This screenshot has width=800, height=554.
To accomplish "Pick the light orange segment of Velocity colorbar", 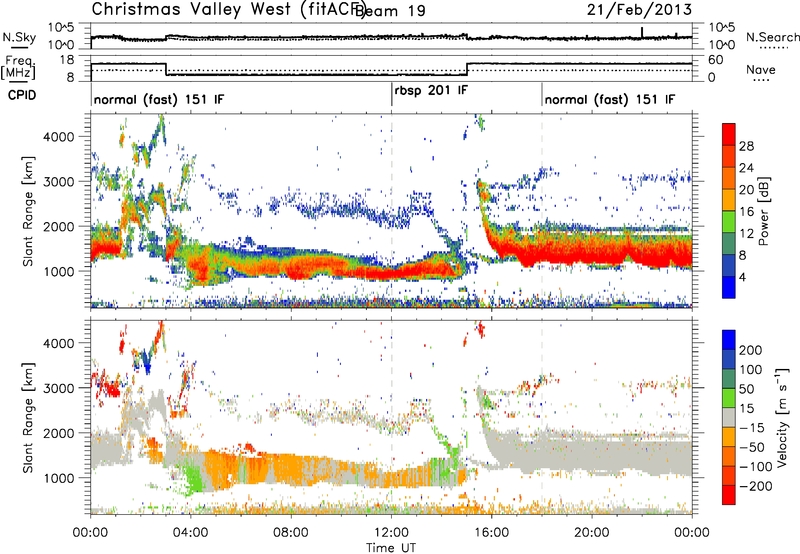I will click(729, 437).
